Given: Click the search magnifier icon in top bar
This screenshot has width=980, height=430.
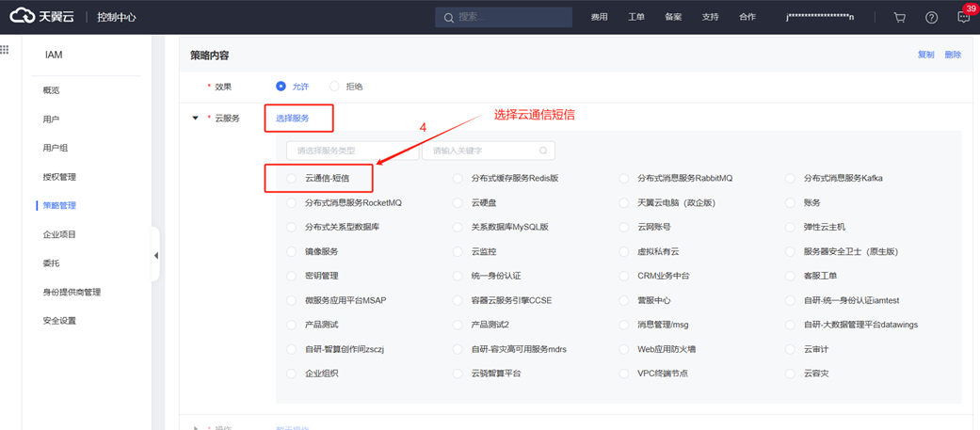Looking at the screenshot, I should click(x=448, y=17).
